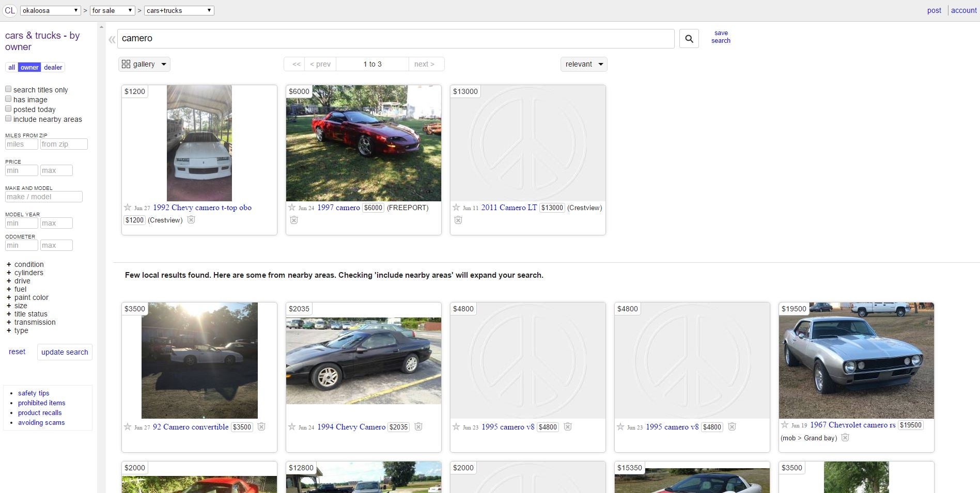This screenshot has height=493, width=980.
Task: Open the 'for sale' category dropdown
Action: tap(112, 10)
